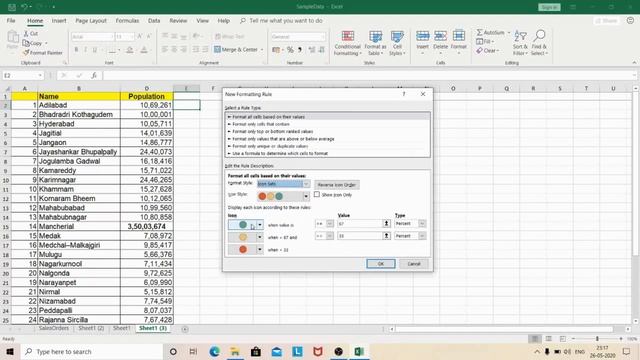Switch to the Sheet1 (2) tab

pos(91,329)
